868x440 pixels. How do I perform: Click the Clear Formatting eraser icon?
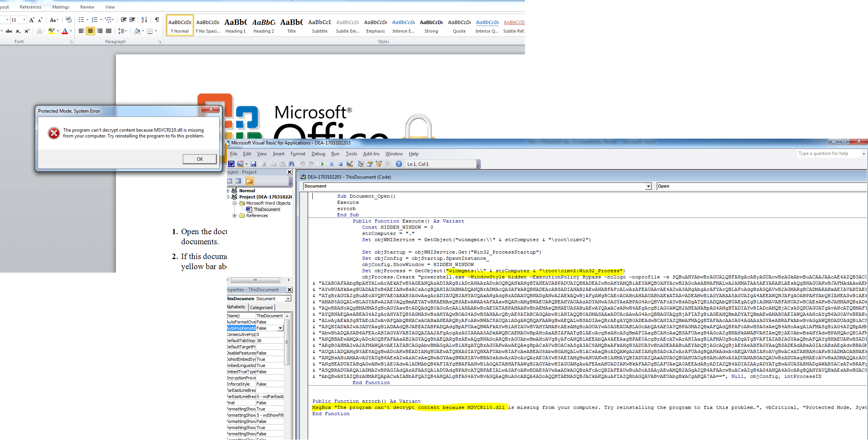69,20
